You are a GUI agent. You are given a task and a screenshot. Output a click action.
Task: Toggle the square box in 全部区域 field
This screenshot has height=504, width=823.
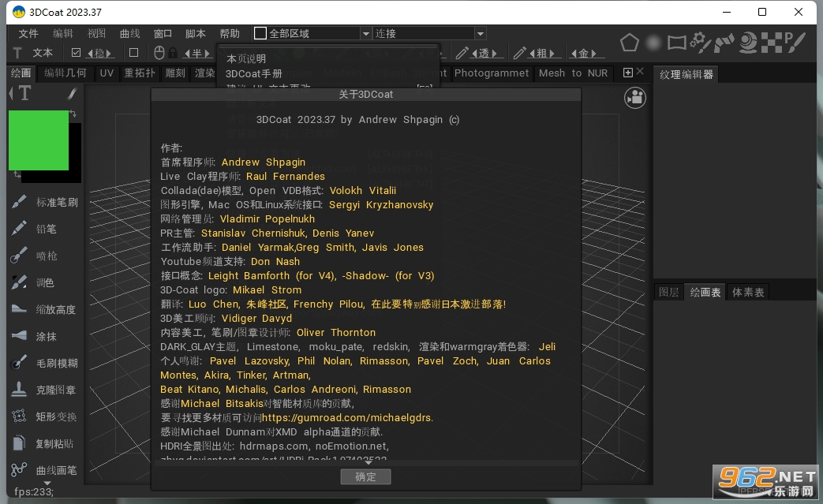(x=260, y=33)
